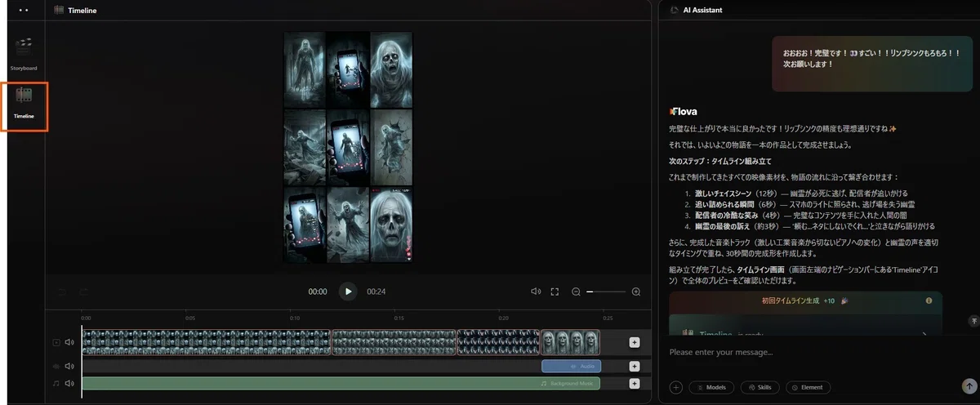
Task: Mute the video track speaker
Action: [x=69, y=343]
